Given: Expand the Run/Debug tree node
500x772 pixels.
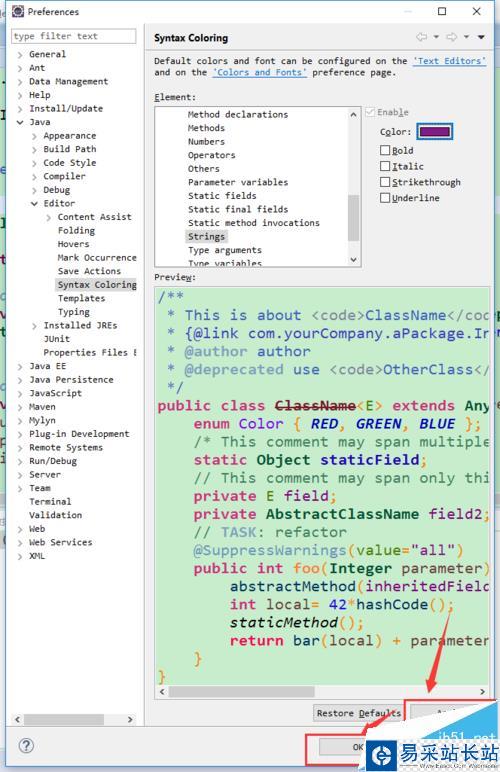Looking at the screenshot, I should tap(20, 461).
